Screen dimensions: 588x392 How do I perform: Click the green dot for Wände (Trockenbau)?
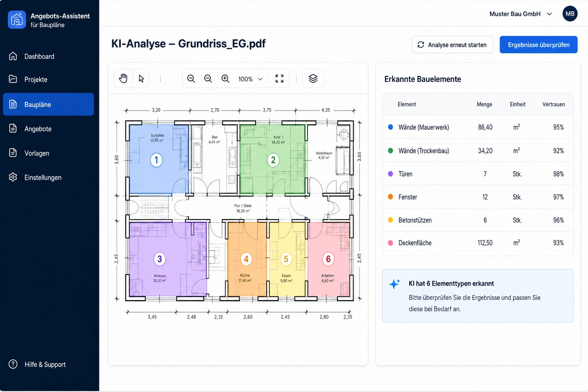point(391,151)
